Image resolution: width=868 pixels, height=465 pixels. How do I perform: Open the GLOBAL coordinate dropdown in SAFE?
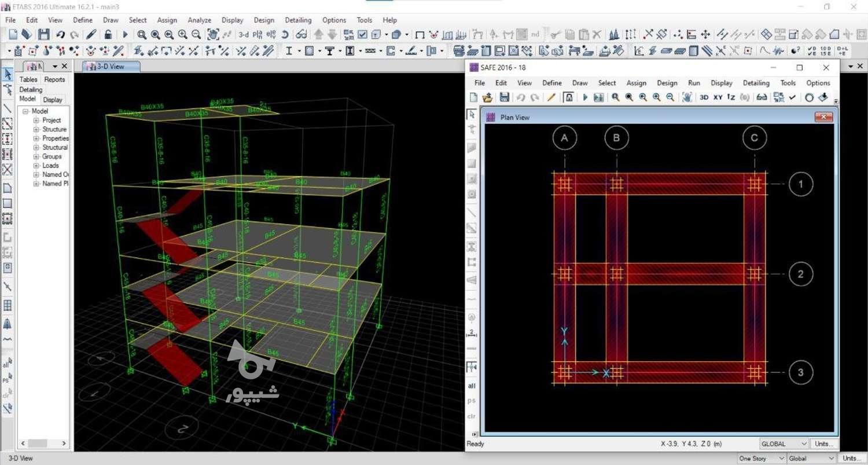coord(784,444)
